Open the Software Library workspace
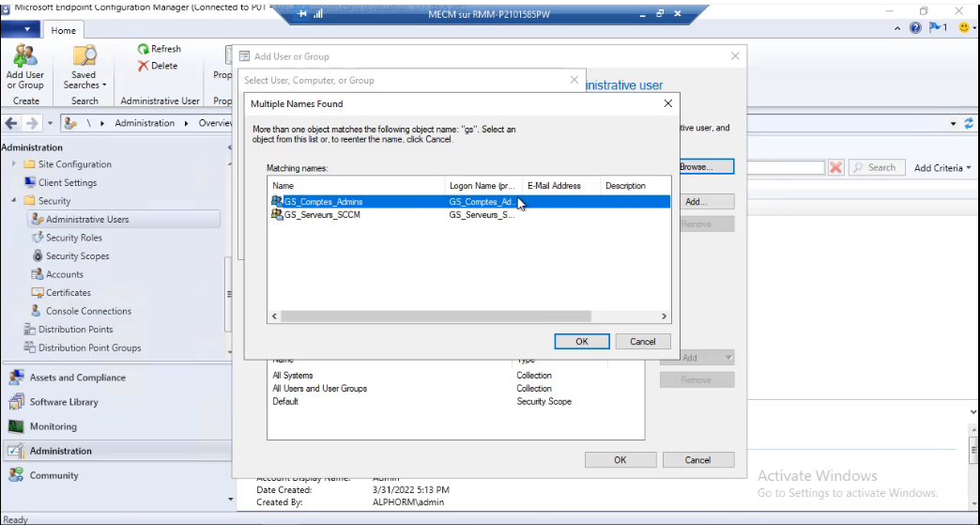This screenshot has width=980, height=525. (64, 402)
